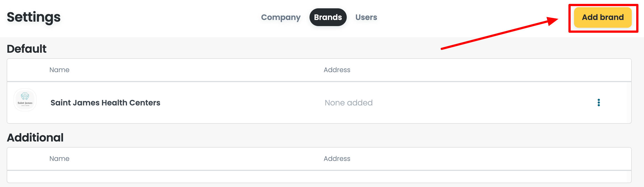Viewport: 644px width, 187px height.
Task: Click the Name column header in Default table
Action: coord(59,70)
